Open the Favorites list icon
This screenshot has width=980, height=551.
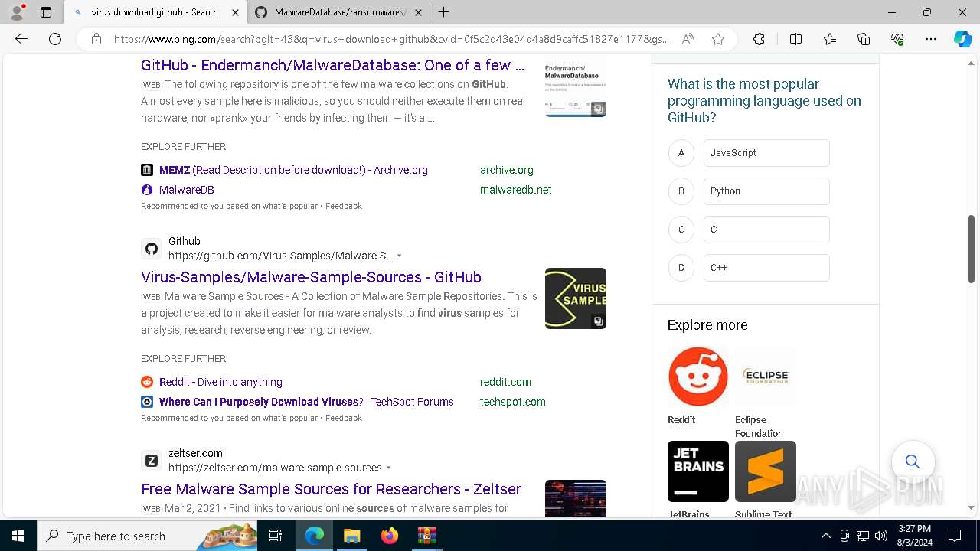830,39
